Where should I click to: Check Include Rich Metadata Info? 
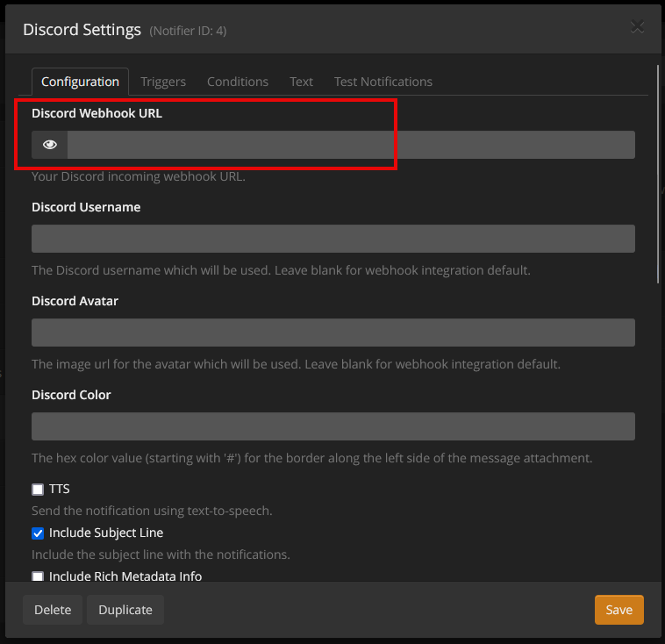click(x=38, y=576)
